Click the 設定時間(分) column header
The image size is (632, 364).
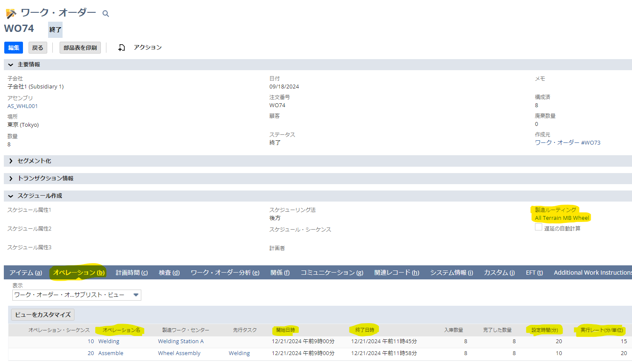pyautogui.click(x=545, y=330)
